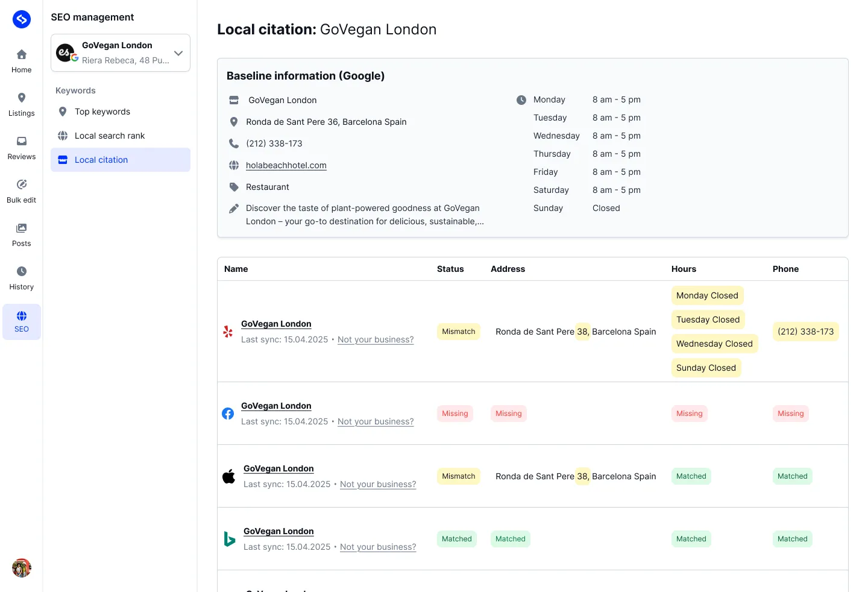868x592 pixels.
Task: Click the Yelp icon in the citation table
Action: (x=227, y=332)
